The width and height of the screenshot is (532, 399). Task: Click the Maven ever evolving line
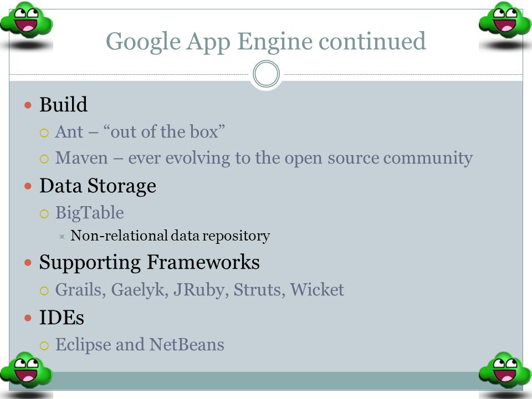pos(264,158)
